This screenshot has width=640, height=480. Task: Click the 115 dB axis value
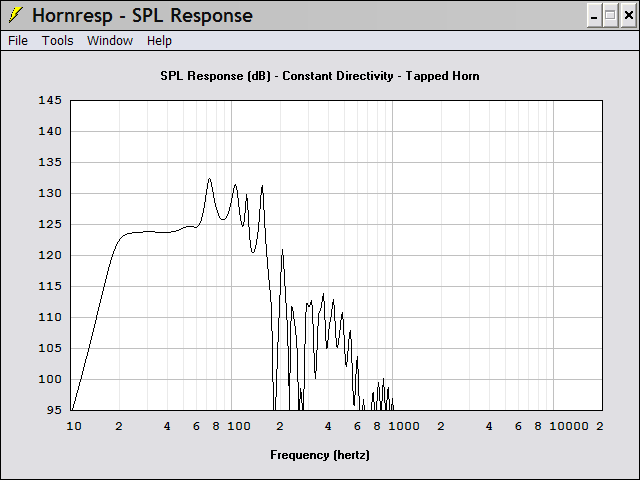50,286
